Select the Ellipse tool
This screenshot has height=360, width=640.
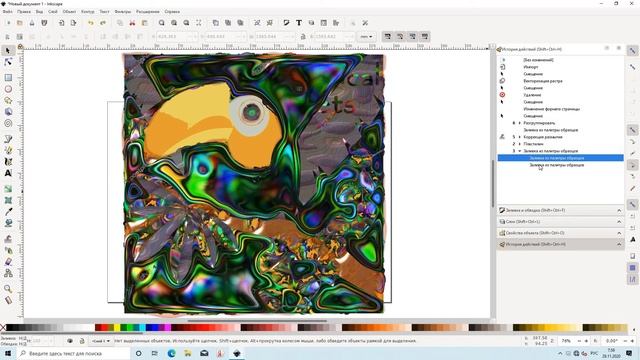(8, 89)
